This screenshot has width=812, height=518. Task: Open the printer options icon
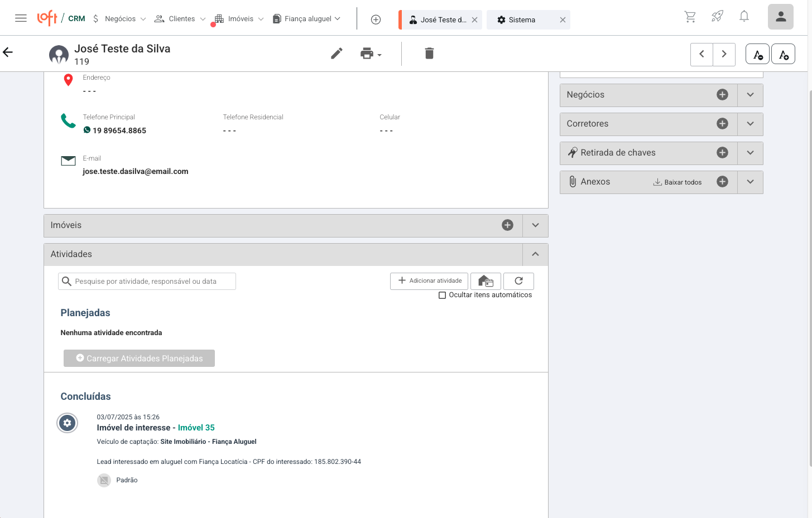coord(370,54)
